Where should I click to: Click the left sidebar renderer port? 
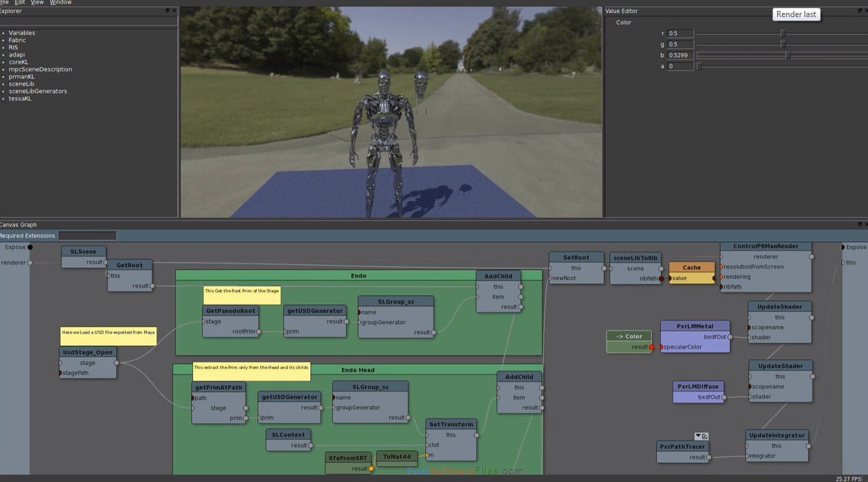click(29, 263)
